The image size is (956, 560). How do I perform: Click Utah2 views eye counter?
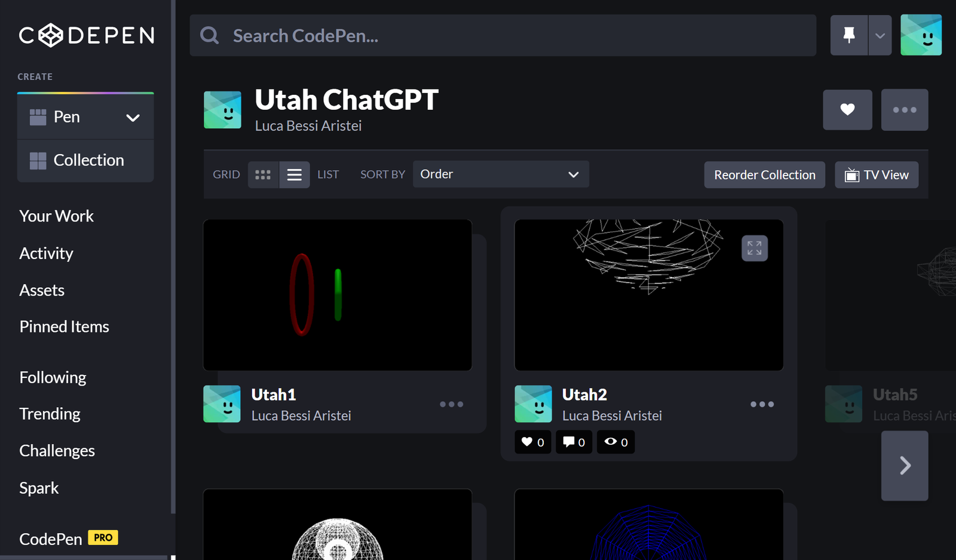tap(616, 442)
